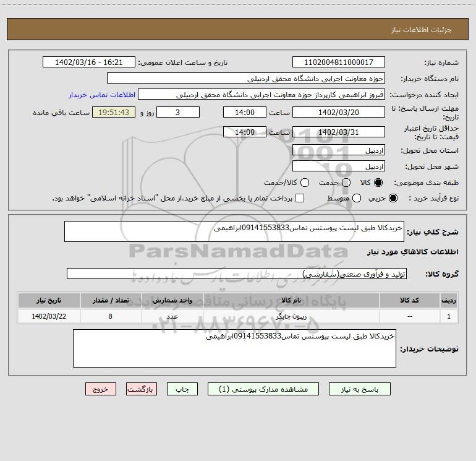Click the چاپ print button
The image size is (476, 461).
click(182, 389)
